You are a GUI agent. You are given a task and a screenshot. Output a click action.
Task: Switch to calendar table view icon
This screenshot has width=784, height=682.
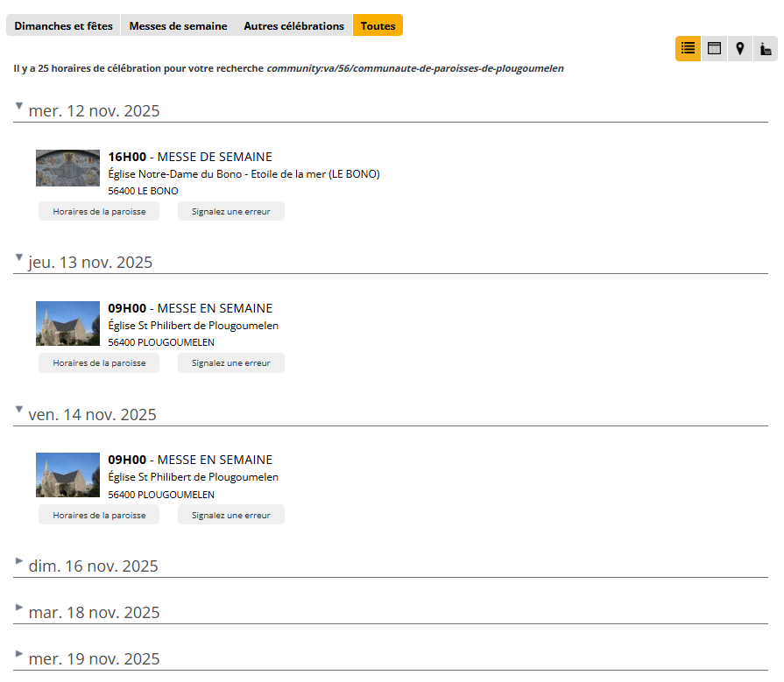click(x=714, y=49)
